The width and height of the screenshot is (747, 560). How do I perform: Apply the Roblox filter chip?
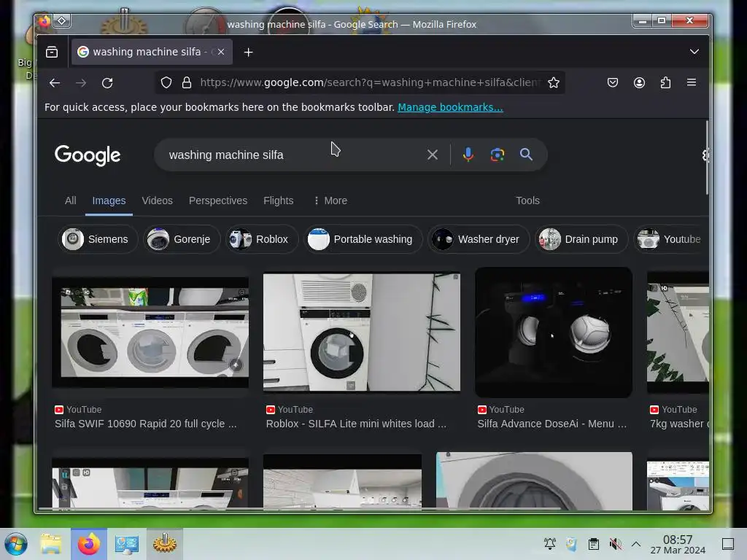262,239
